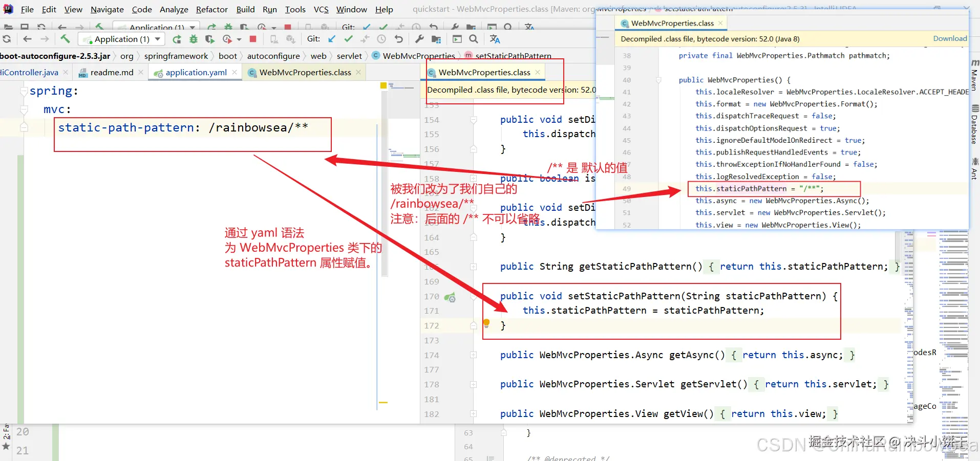Image resolution: width=980 pixels, height=461 pixels.
Task: Open the Ant tool window
Action: pyautogui.click(x=974, y=169)
